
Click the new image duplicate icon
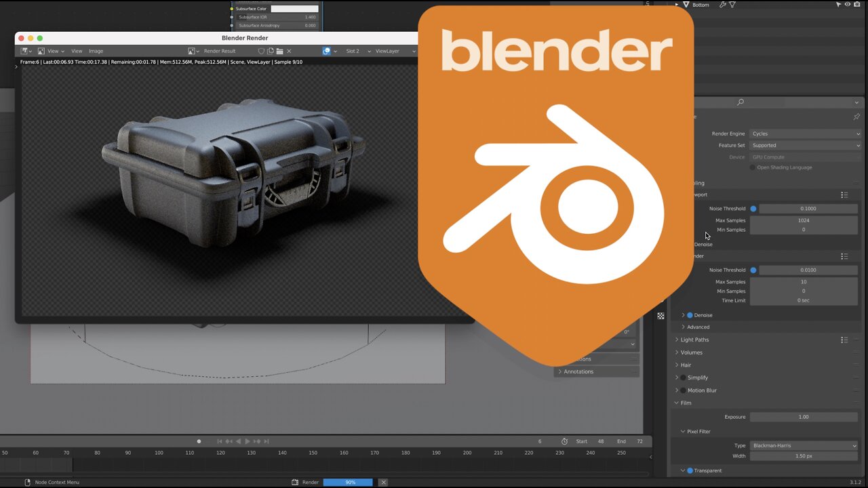point(271,51)
